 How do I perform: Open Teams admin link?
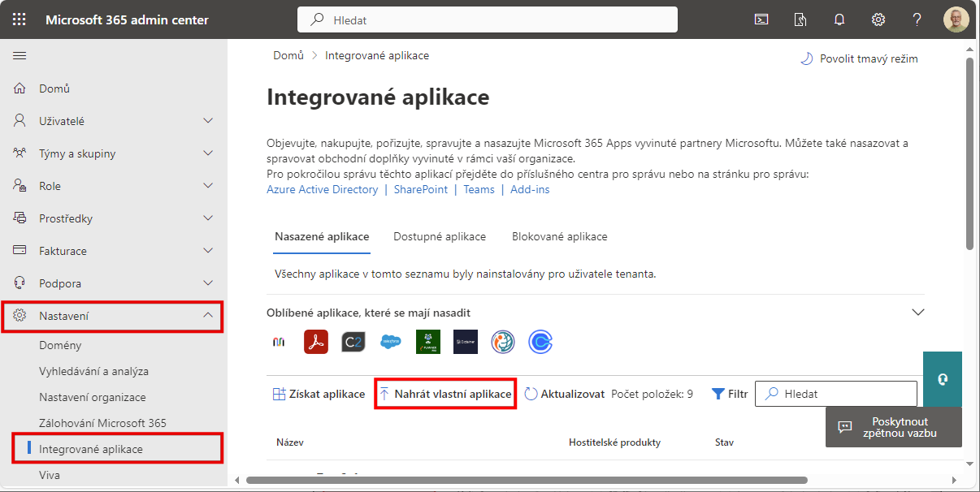tap(479, 189)
